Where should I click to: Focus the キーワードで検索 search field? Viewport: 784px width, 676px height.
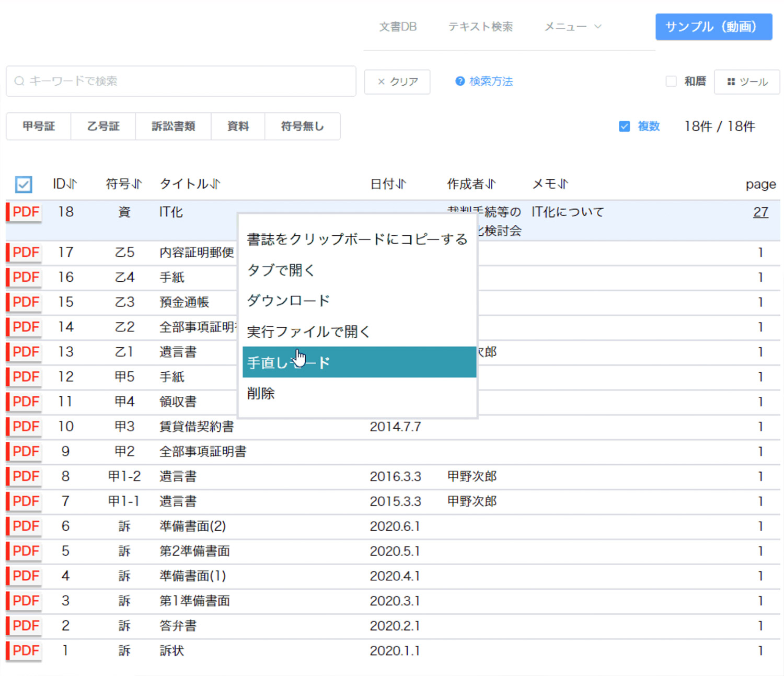[x=181, y=81]
